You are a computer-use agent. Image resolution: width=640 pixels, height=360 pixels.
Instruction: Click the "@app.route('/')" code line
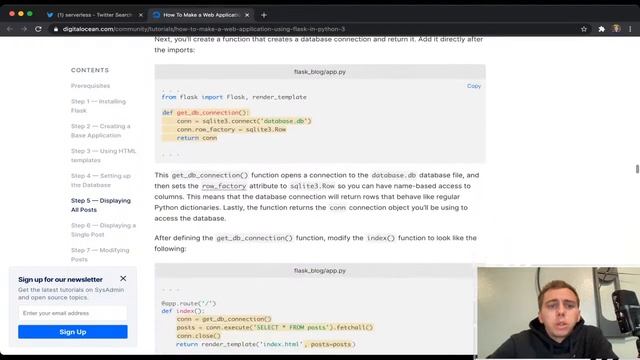189,303
